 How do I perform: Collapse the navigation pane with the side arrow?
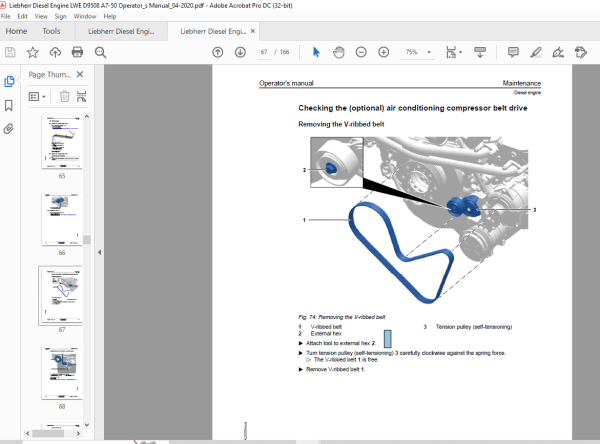point(99,252)
